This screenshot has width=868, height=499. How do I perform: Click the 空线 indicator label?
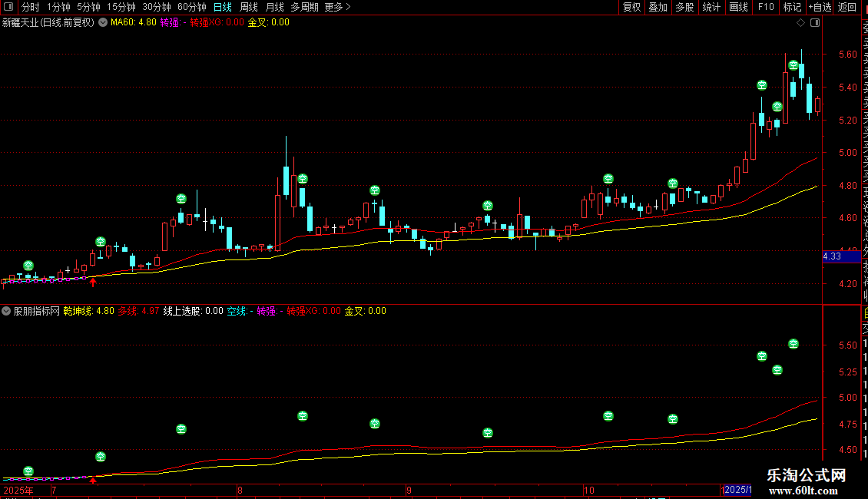click(240, 311)
